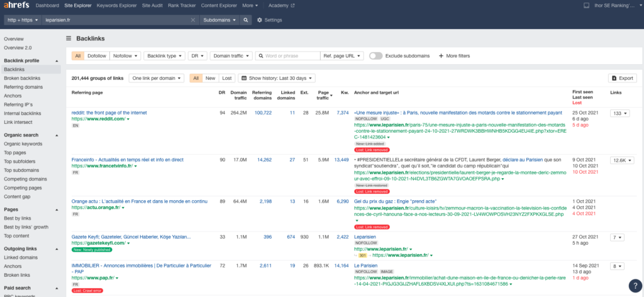Open the 8 links dropdown for pap.fr
Viewport: 644px width, 297px height.
point(617,266)
